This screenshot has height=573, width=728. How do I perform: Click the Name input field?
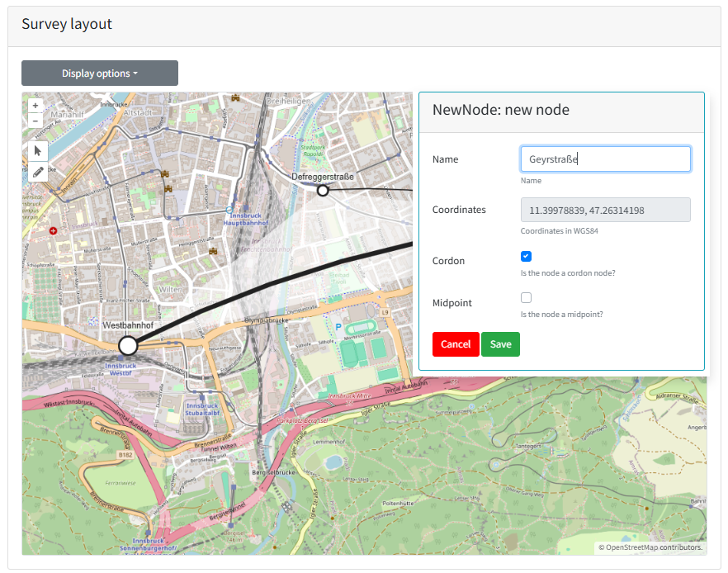click(x=606, y=159)
